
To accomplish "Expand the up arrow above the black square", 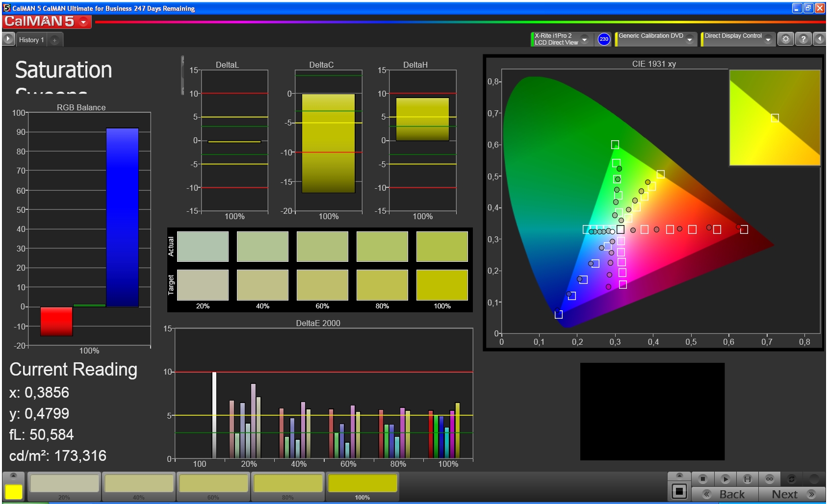I will point(679,476).
